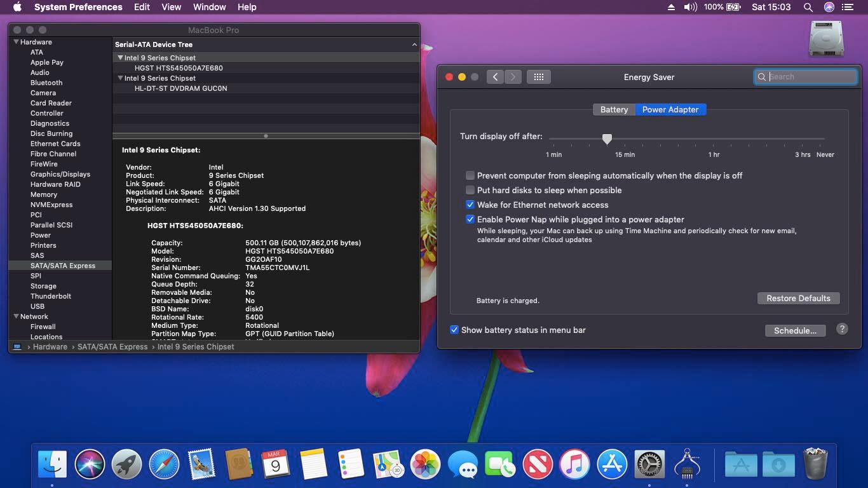Collapse the Network section disclosure triangle
This screenshot has height=488, width=868.
coord(16,316)
